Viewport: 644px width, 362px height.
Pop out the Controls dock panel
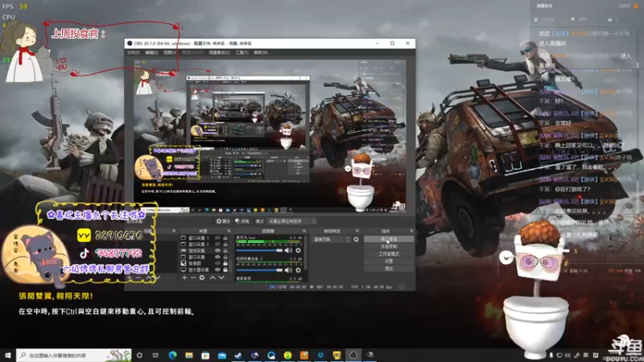[x=411, y=231]
